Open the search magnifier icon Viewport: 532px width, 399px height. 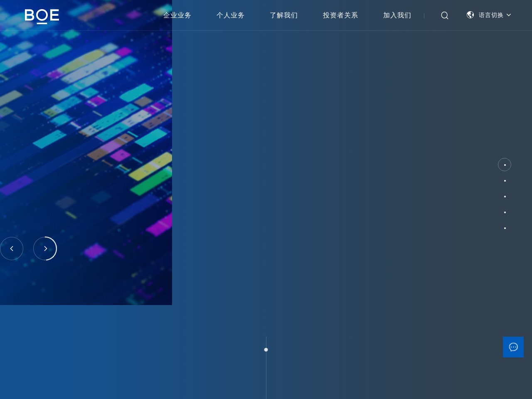coord(444,15)
